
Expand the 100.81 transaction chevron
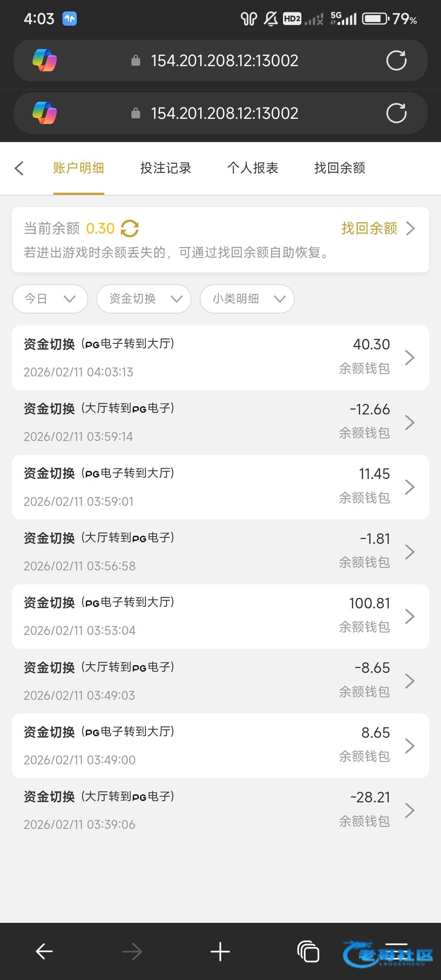pos(410,617)
